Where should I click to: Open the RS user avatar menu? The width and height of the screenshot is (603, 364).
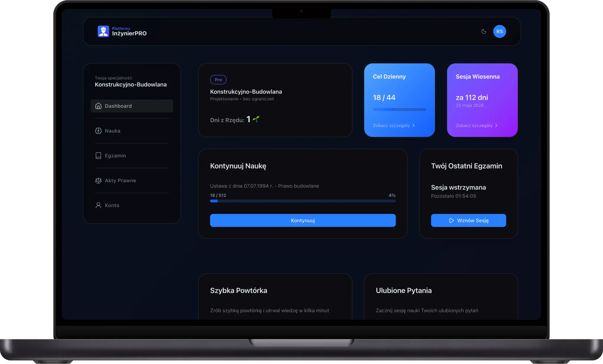coord(499,31)
